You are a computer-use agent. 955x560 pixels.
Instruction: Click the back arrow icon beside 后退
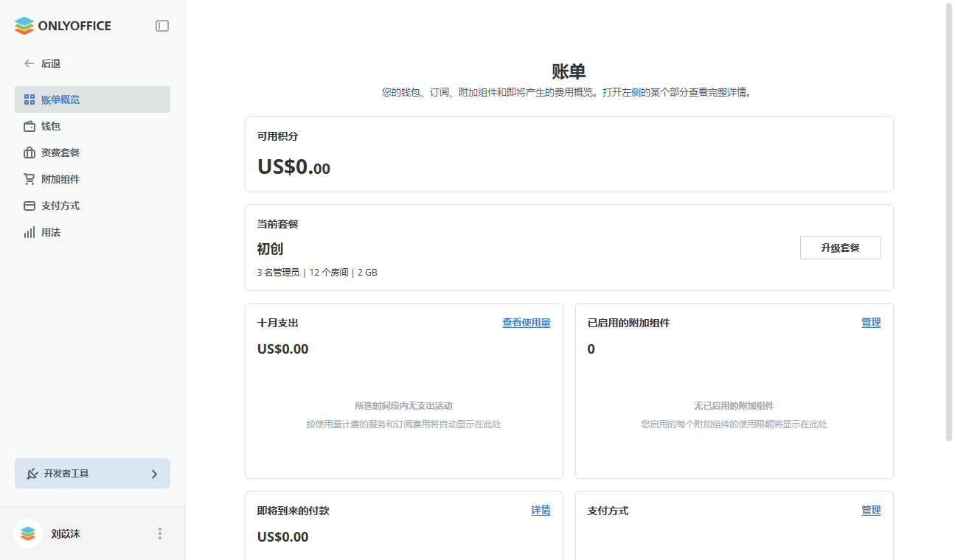point(29,63)
